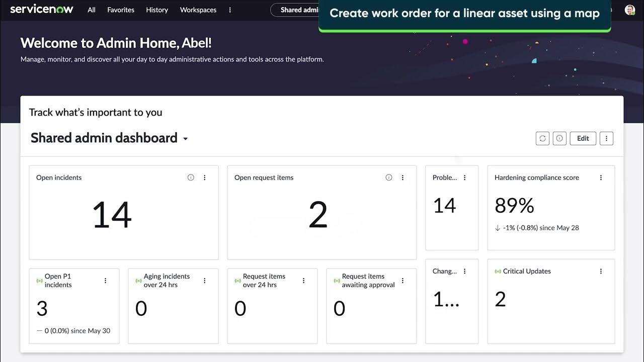Open kebab menu on Critical Updates card
Image resolution: width=644 pixels, height=362 pixels.
(601, 270)
